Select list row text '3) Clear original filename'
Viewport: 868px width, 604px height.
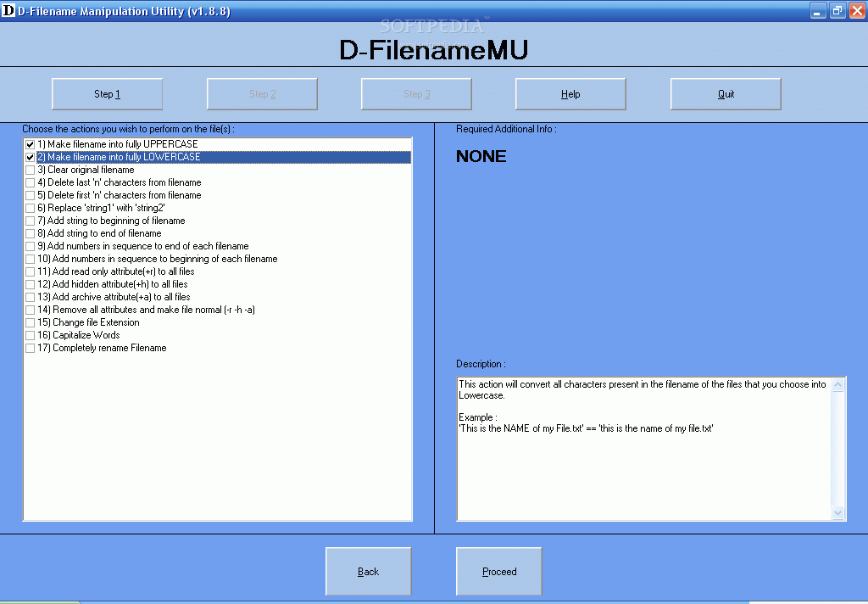pyautogui.click(x=86, y=171)
